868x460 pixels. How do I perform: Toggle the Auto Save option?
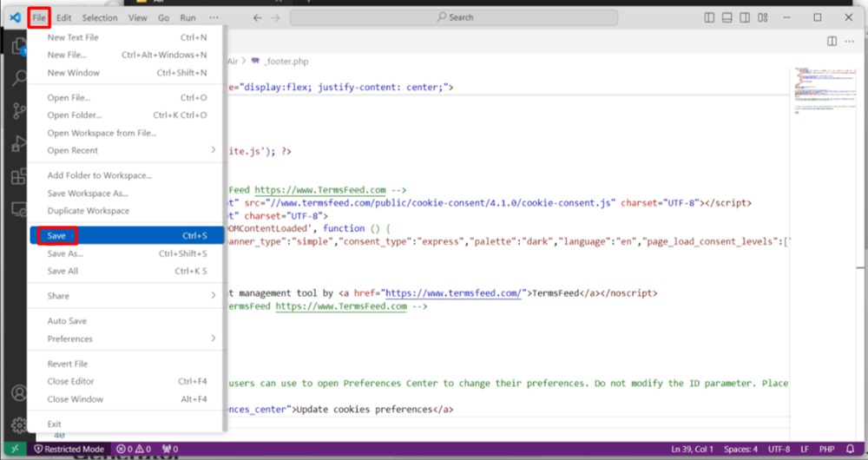pos(127,321)
